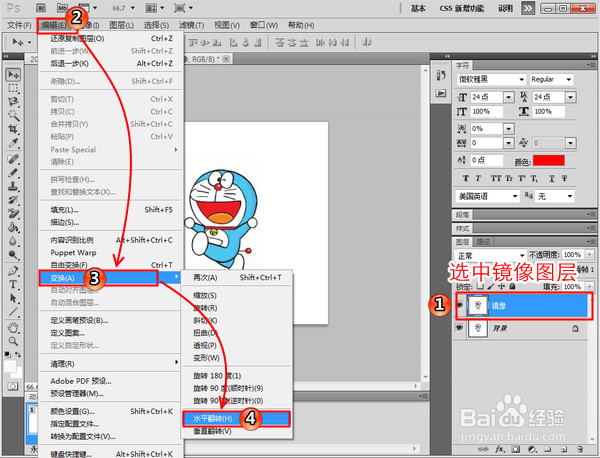This screenshot has width=600, height=458.
Task: Select the Brush tool
Action: coord(13,173)
